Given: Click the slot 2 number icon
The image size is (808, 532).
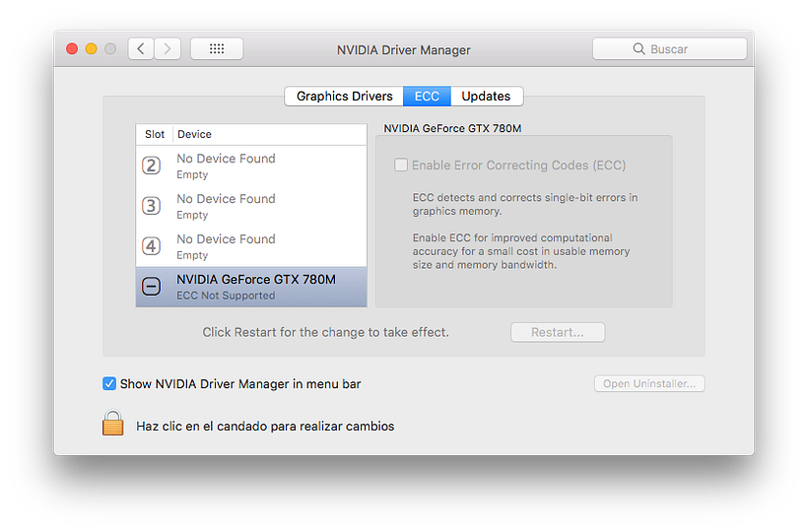Looking at the screenshot, I should [151, 166].
